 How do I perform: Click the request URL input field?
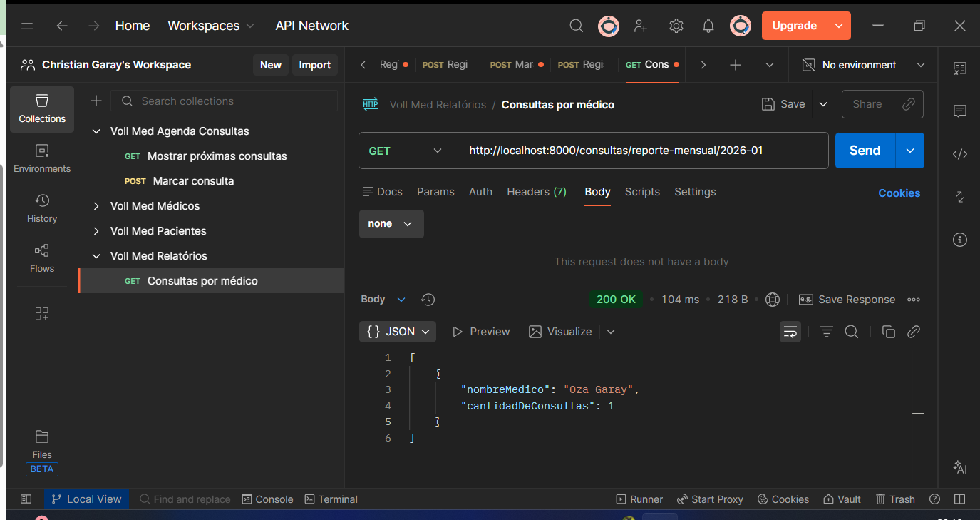coord(641,151)
